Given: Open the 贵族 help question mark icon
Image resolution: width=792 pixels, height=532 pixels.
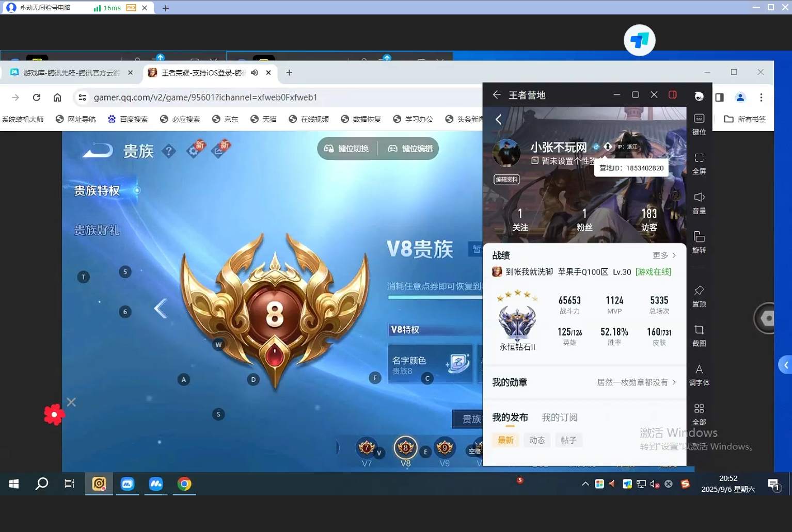Looking at the screenshot, I should coord(168,151).
